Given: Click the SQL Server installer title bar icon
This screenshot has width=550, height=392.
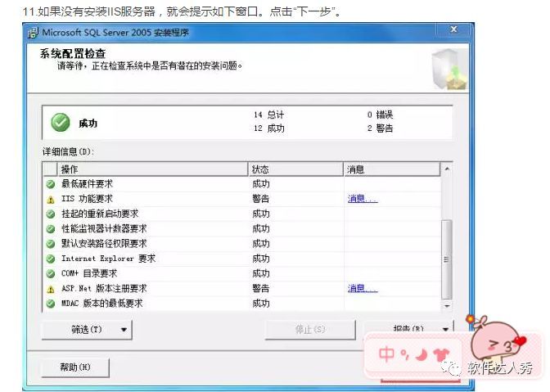Looking at the screenshot, I should pos(33,33).
